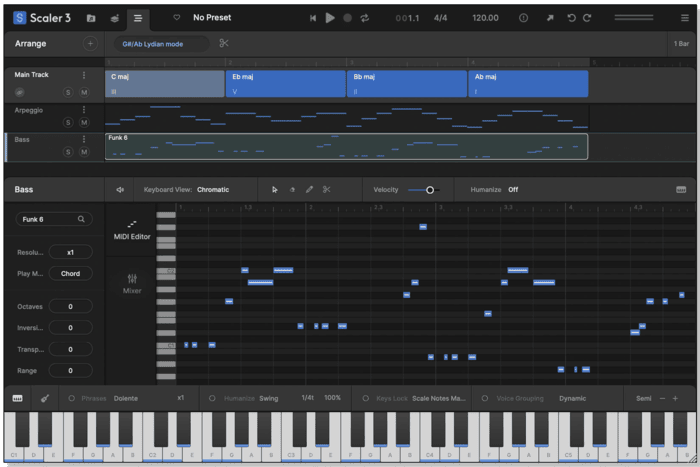Favorite the preset with heart icon

pyautogui.click(x=177, y=18)
